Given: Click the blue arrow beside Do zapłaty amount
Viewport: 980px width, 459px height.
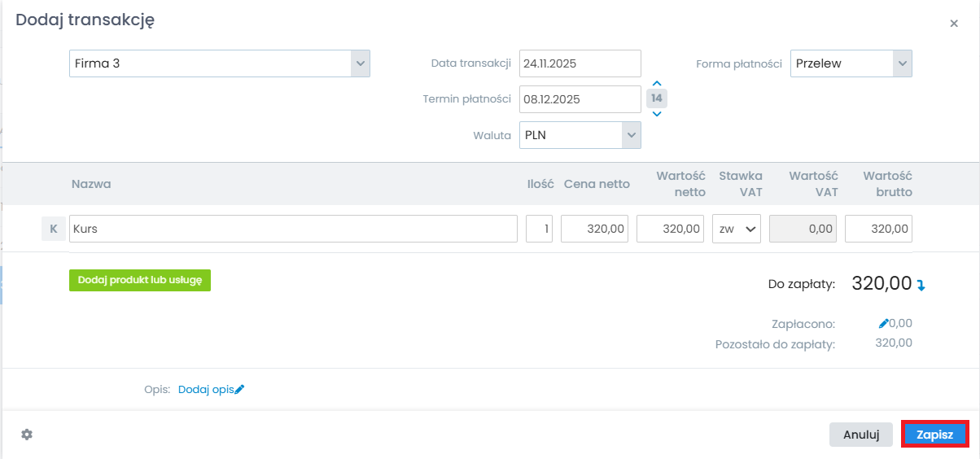Looking at the screenshot, I should click(921, 285).
